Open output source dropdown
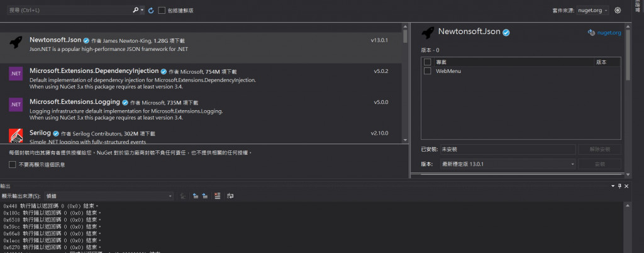644x253 pixels. [109, 196]
